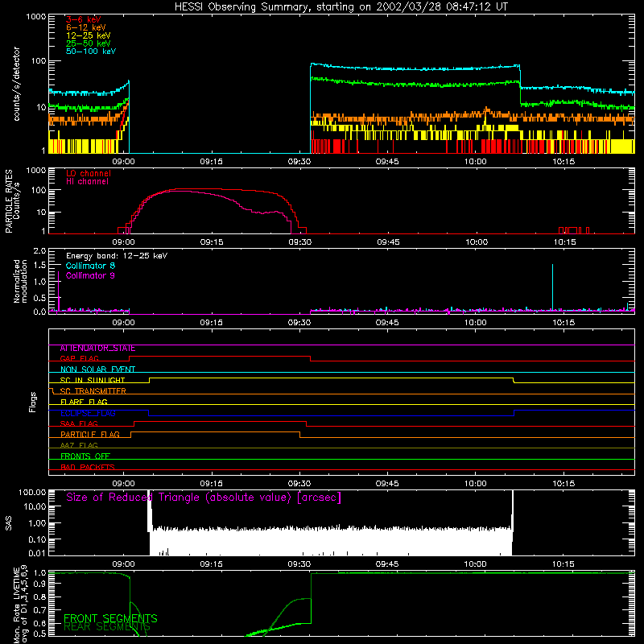Click the SC_IN_SUNLIGHT flag label
The image size is (644, 644).
93,380
